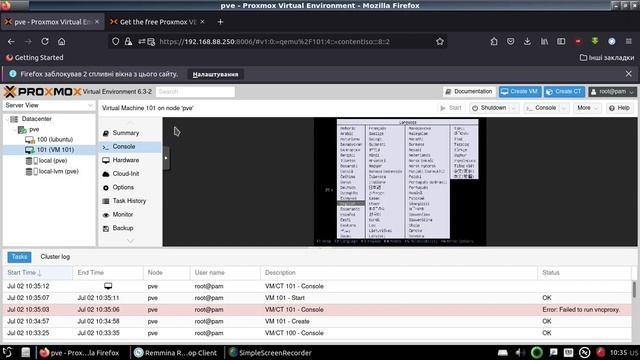This screenshot has width=640, height=360.
Task: Bookmark this page with the star icon
Action: (440, 41)
